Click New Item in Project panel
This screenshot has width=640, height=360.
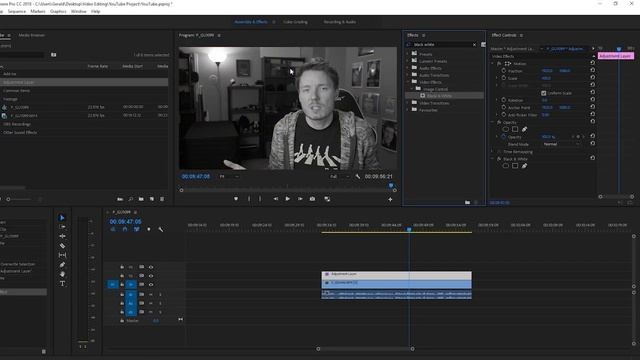pyautogui.click(x=152, y=199)
